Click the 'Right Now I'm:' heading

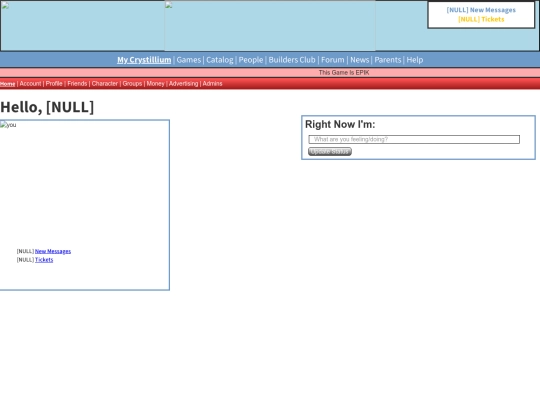340,124
